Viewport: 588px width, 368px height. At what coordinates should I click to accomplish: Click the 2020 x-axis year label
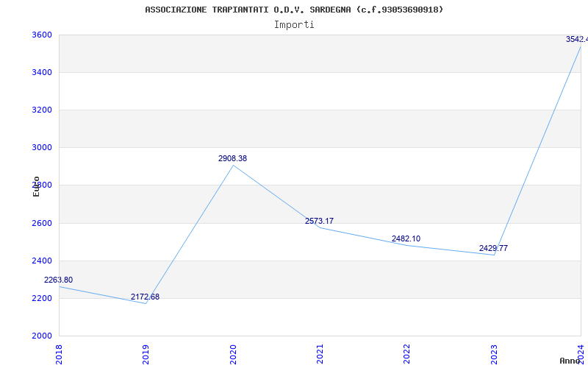tap(233, 354)
